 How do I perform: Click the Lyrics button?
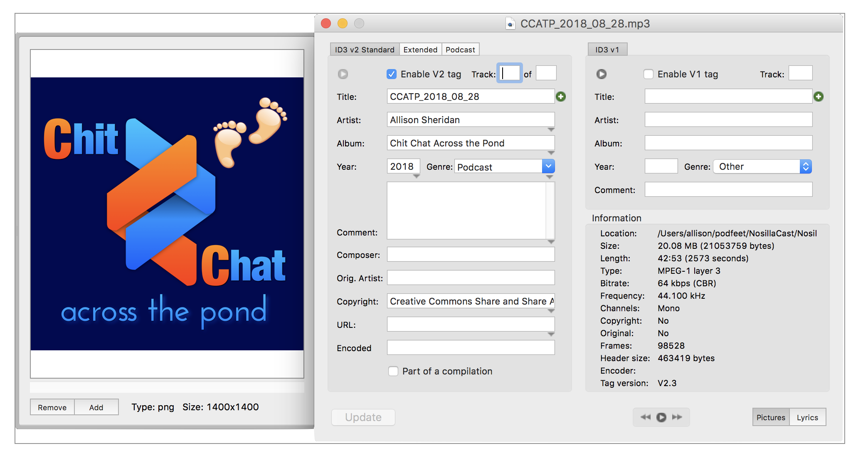(x=807, y=417)
